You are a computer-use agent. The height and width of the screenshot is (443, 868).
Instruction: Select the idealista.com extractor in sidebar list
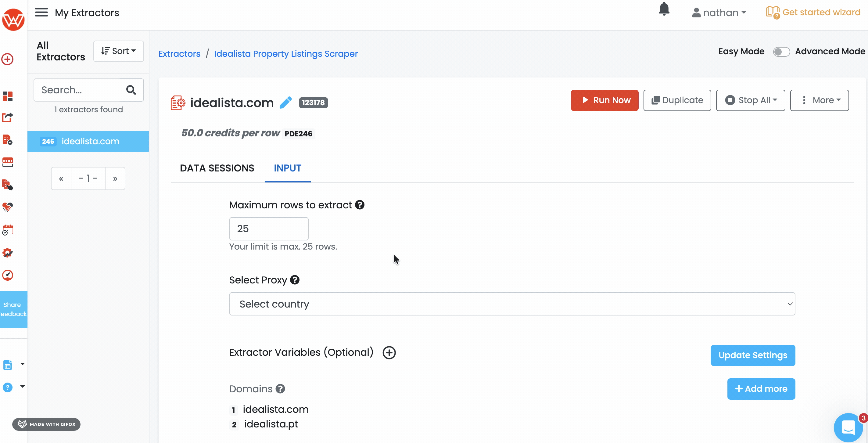(x=90, y=141)
